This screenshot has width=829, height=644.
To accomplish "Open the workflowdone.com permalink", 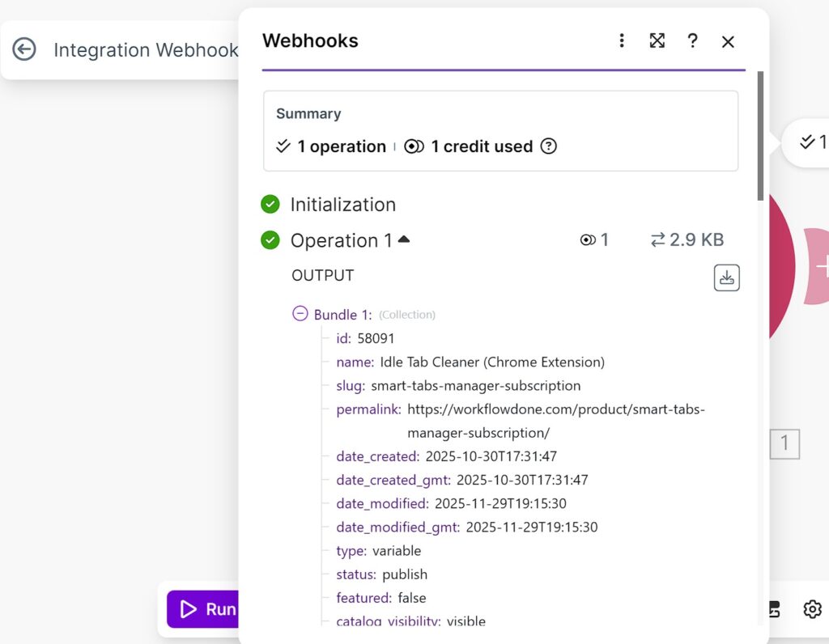I will coord(555,409).
